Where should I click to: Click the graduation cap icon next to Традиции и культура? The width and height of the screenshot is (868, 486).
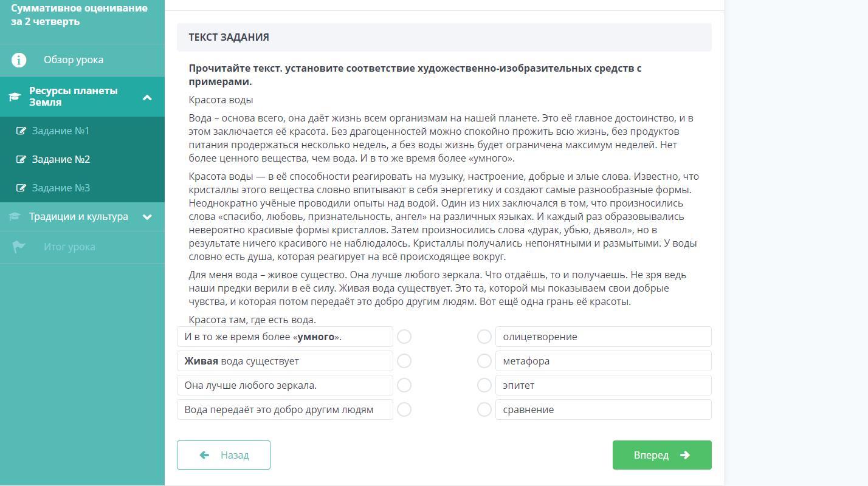pyautogui.click(x=15, y=217)
